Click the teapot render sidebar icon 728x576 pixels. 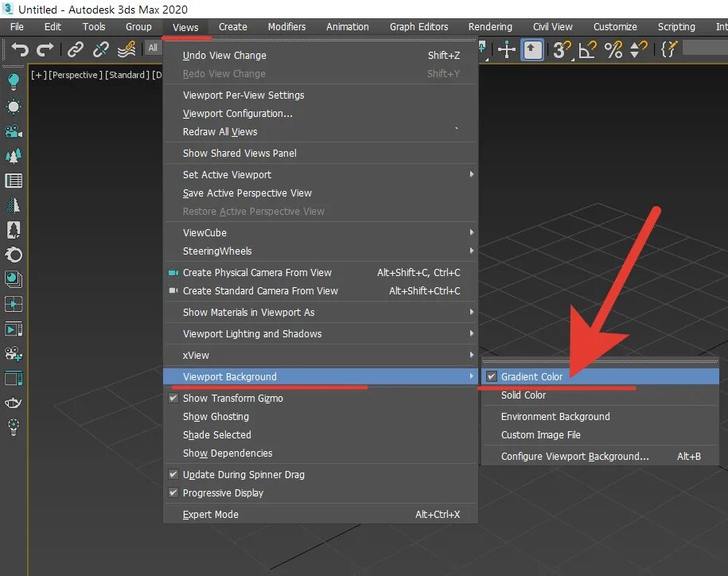point(14,403)
